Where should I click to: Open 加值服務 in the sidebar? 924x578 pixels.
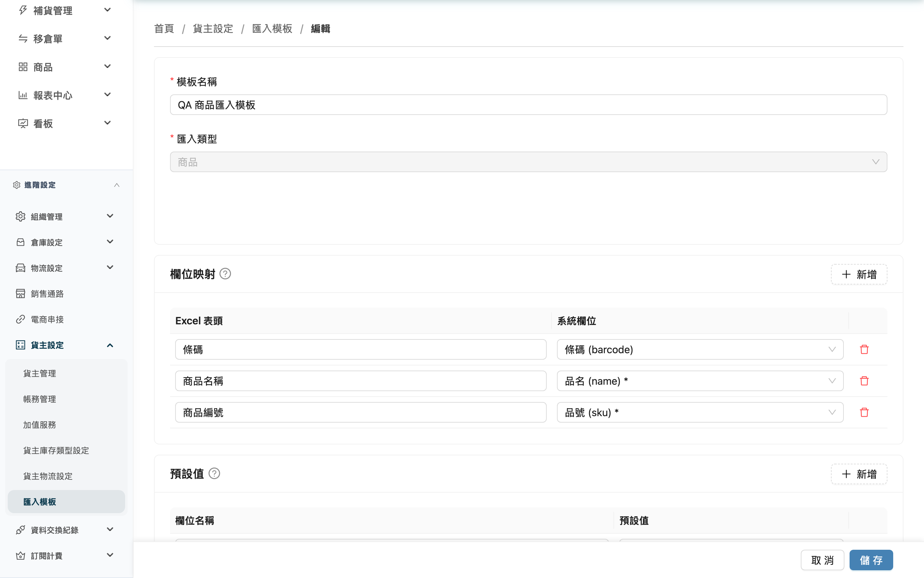66,425
